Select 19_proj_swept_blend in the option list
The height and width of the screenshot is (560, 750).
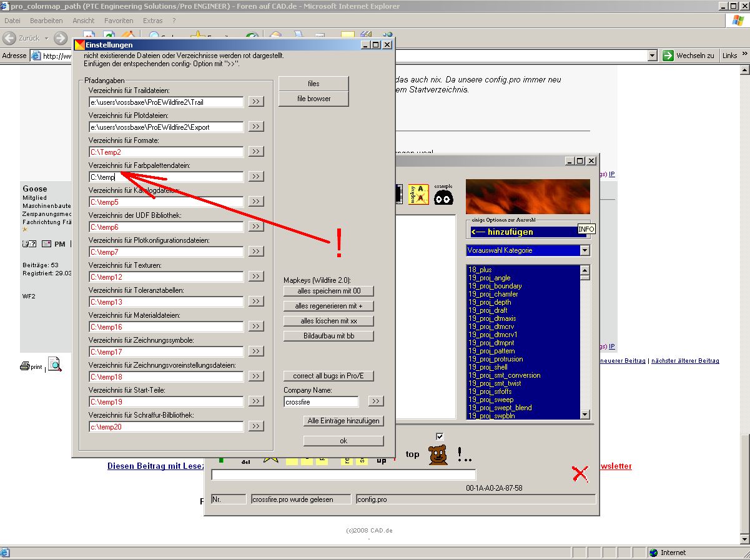click(500, 408)
